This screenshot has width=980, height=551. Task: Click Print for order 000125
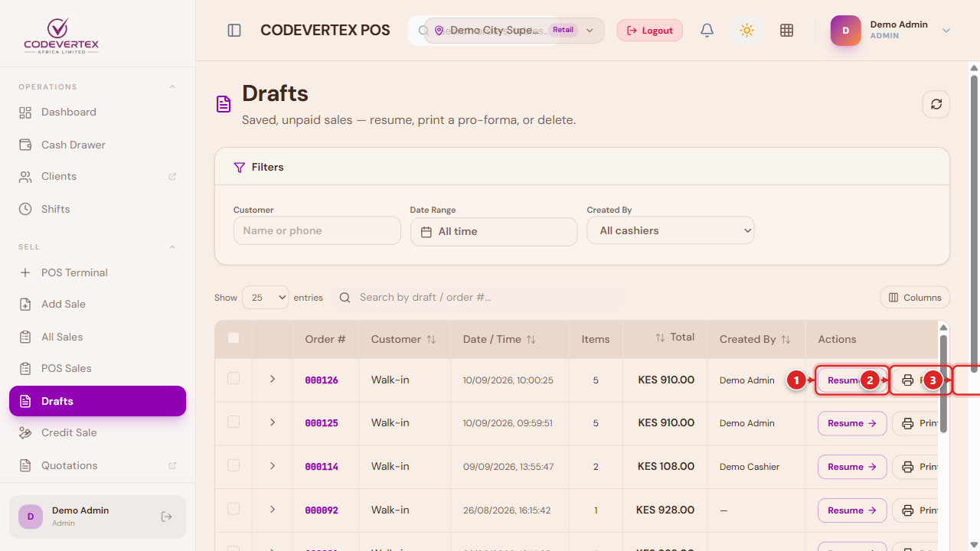[x=916, y=423]
